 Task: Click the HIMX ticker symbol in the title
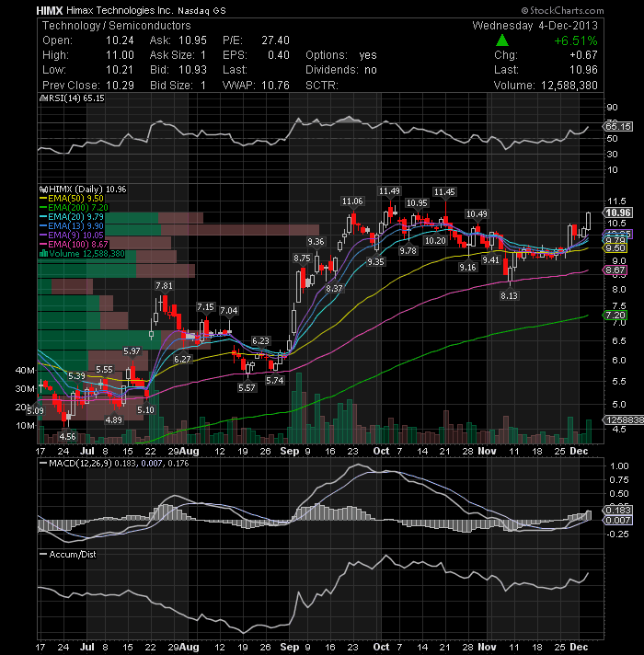[50, 10]
